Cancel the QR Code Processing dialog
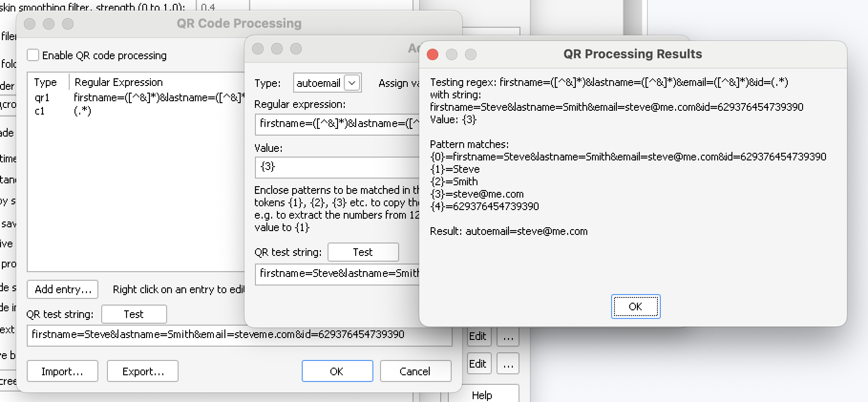Viewport: 868px width, 402px height. [415, 371]
